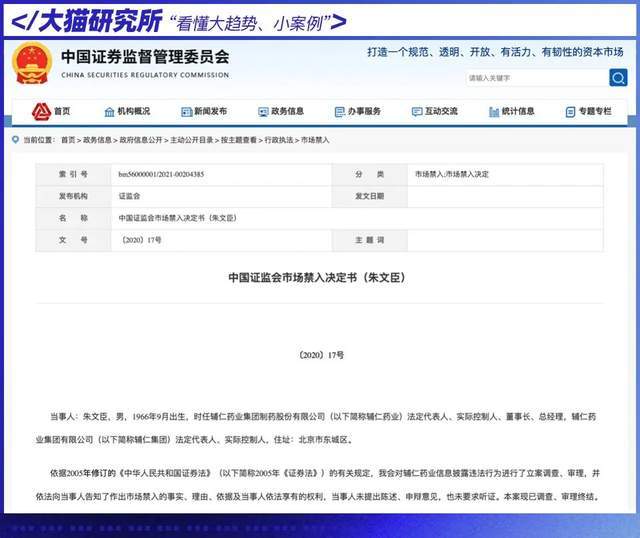Click the centered 〔2020〕17号 line in article
Screen dimensions: 640x538
(320, 355)
